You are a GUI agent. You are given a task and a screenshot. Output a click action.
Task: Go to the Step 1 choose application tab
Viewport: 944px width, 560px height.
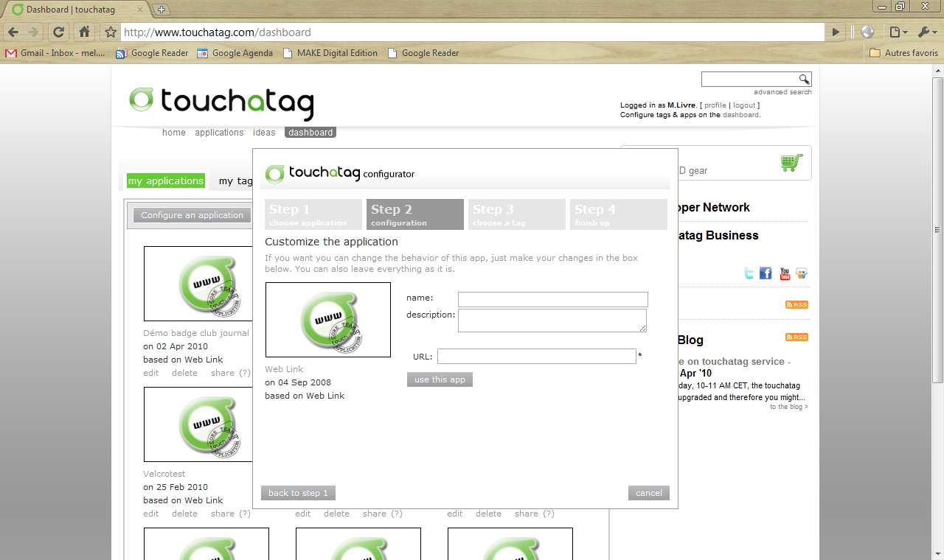pos(313,214)
